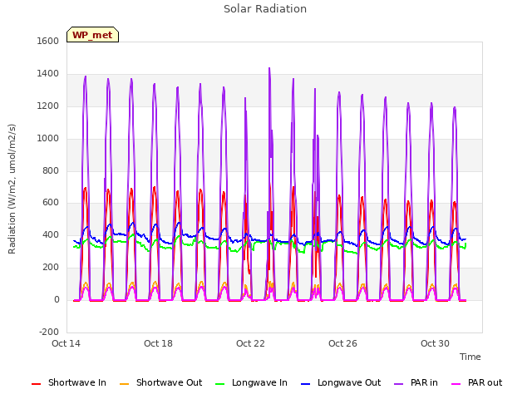Click the 800 y-axis tick label
This screenshot has width=532, height=399.
(x=51, y=170)
